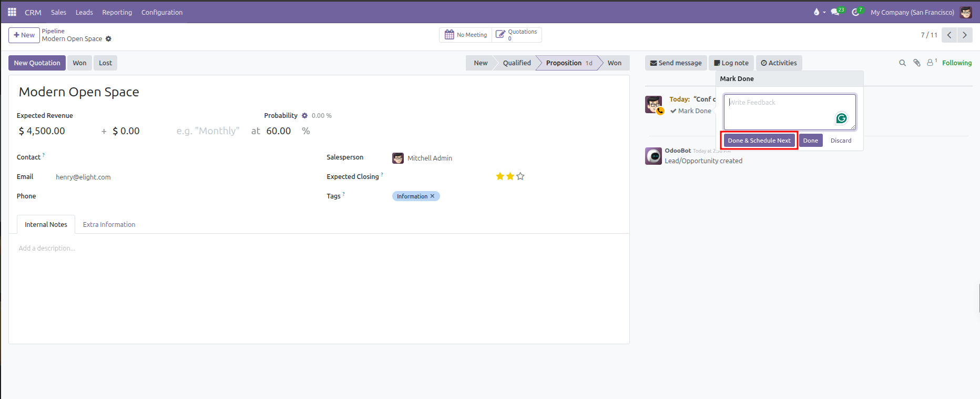Open the activities clock icon with 7 badge
980x399 pixels.
coord(856,12)
